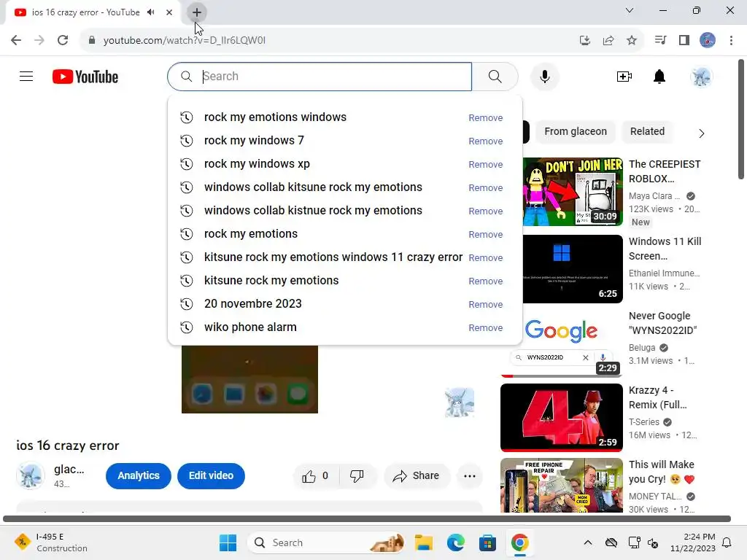
Task: Click Chrome icon in taskbar
Action: pyautogui.click(x=519, y=542)
